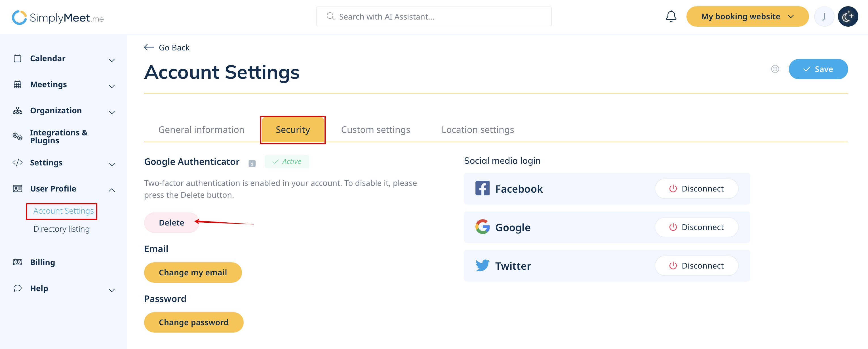
Task: Click the SimplyMeet.me logo
Action: point(58,18)
